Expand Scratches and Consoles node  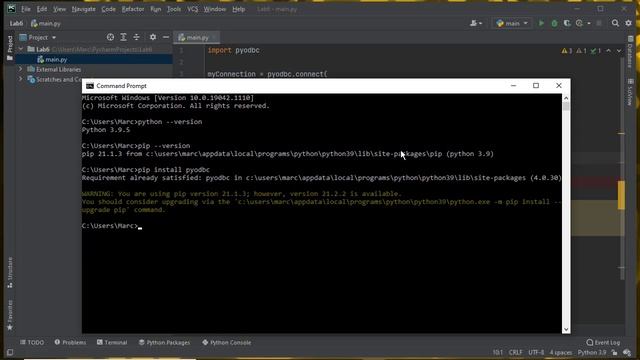(x=21, y=79)
